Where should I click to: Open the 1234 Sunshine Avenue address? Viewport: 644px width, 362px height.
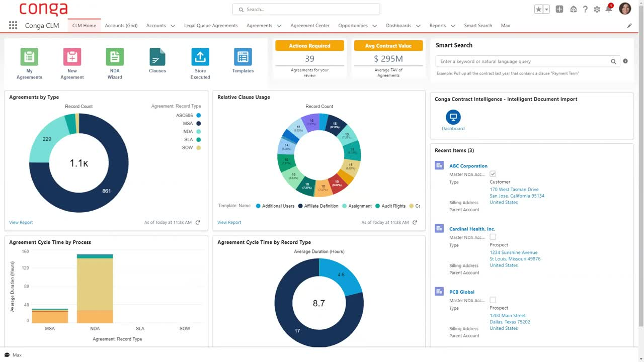click(x=514, y=252)
